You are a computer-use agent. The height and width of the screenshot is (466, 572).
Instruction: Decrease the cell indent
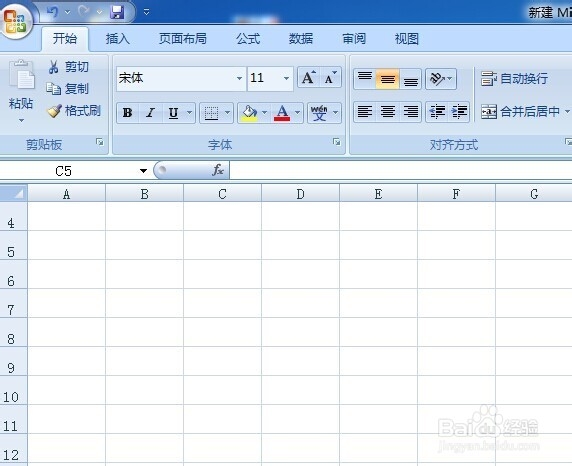point(437,112)
